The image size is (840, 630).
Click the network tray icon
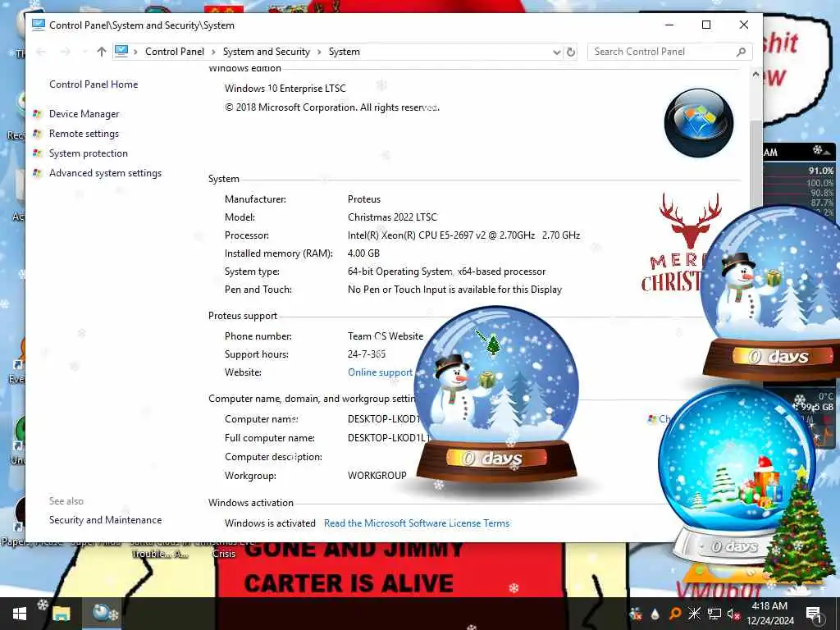click(714, 614)
